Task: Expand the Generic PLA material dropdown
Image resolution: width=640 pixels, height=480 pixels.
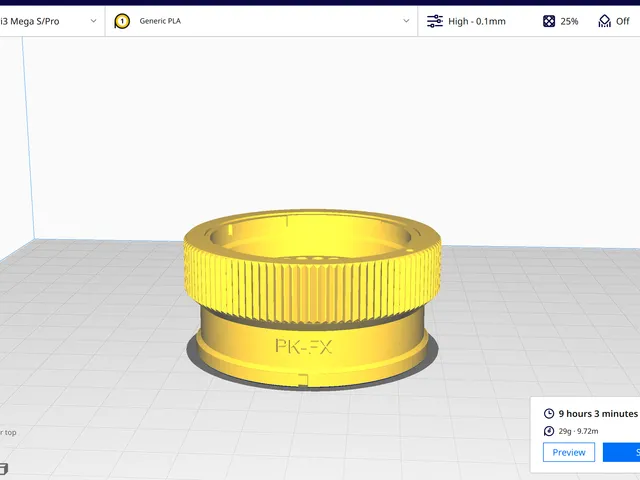Action: coord(406,21)
